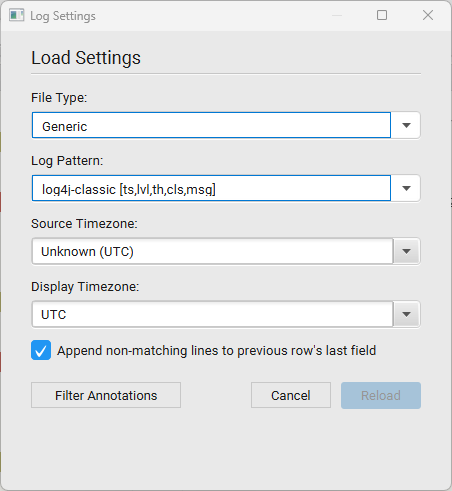Click the Source Timezone: label
452x491 pixels.
(x=84, y=224)
